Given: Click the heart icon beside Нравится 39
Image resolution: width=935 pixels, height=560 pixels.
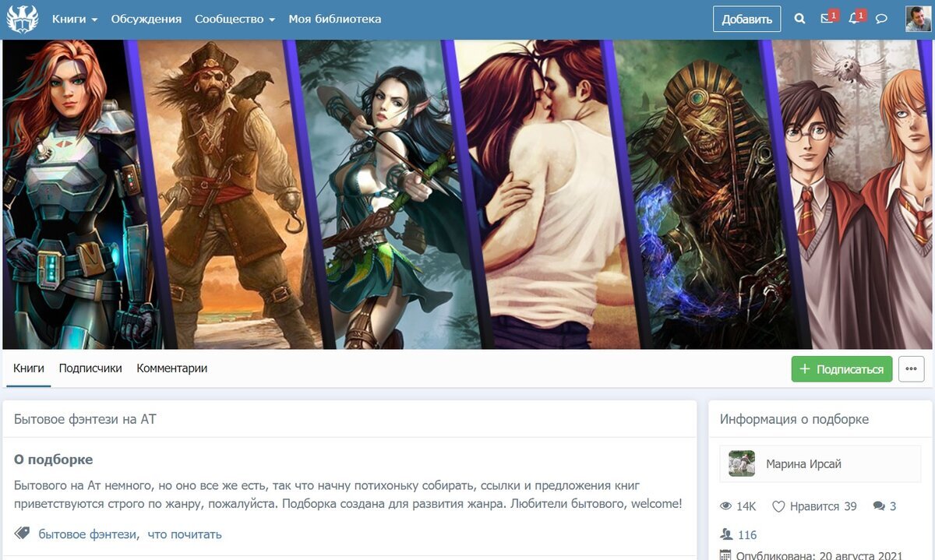Looking at the screenshot, I should 778,506.
